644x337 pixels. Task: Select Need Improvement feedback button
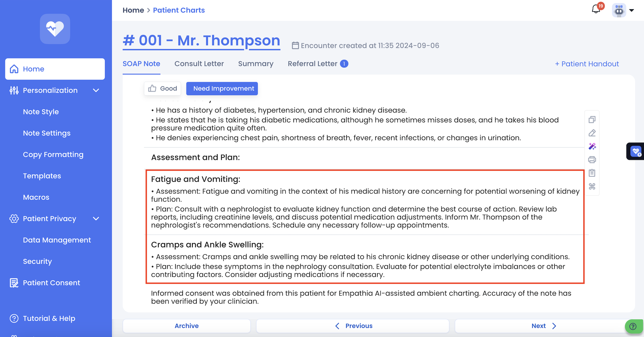tap(222, 89)
